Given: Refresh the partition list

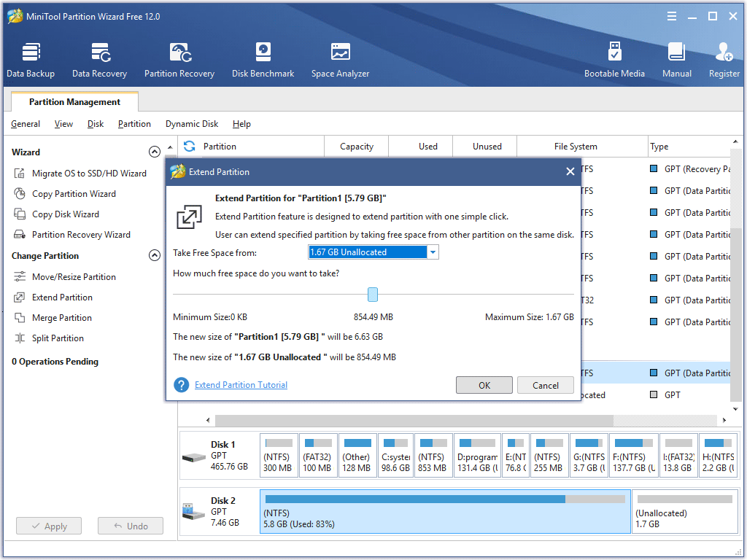Looking at the screenshot, I should (190, 146).
